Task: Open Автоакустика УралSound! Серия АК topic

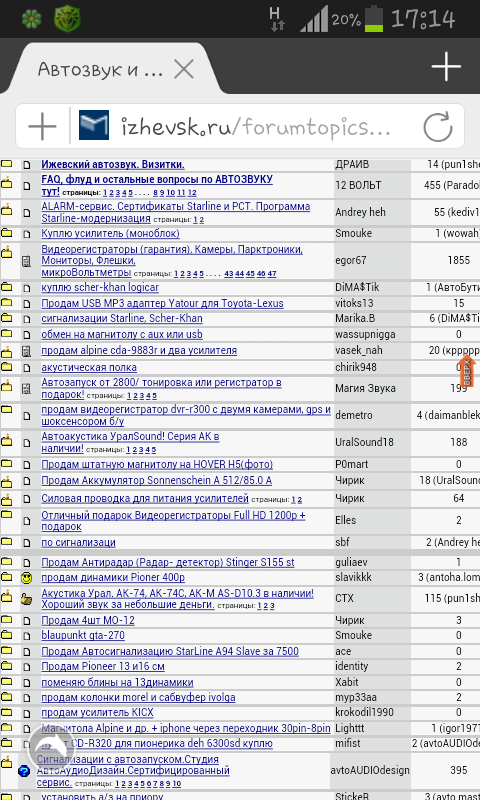Action: (x=130, y=442)
